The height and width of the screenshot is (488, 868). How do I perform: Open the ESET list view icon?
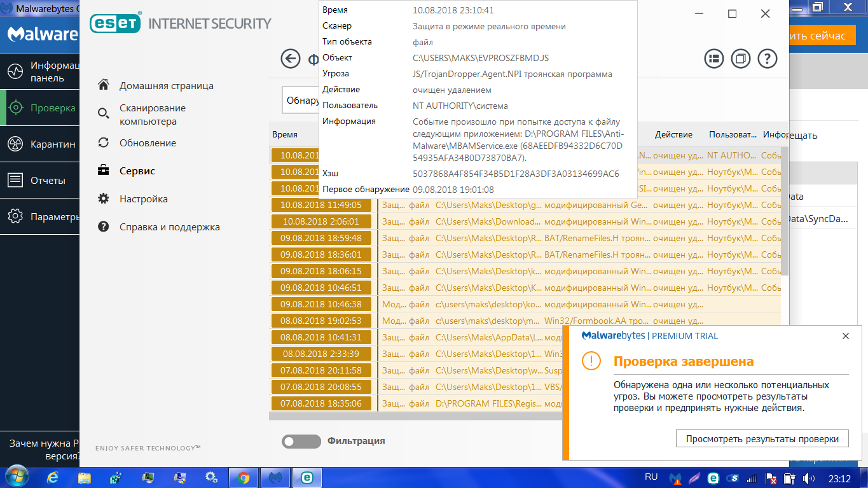pos(714,59)
